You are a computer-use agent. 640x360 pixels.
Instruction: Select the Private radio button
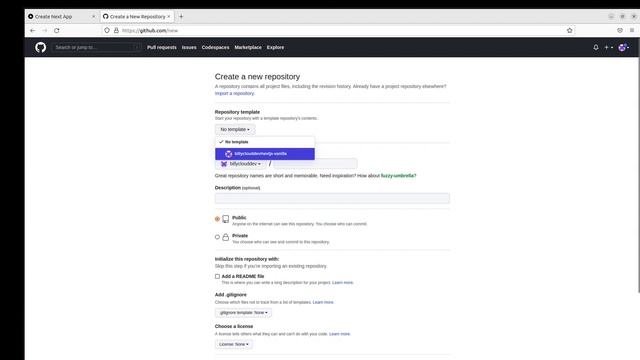(217, 237)
